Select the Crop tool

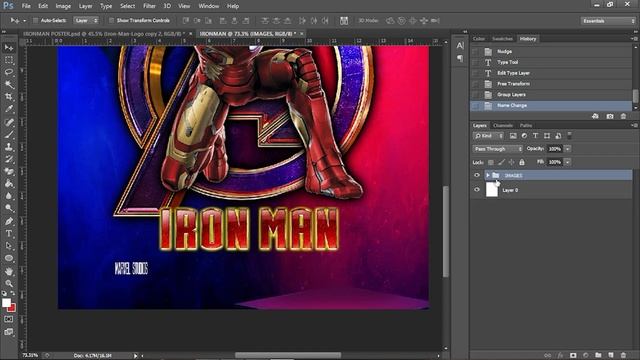tap(9, 97)
